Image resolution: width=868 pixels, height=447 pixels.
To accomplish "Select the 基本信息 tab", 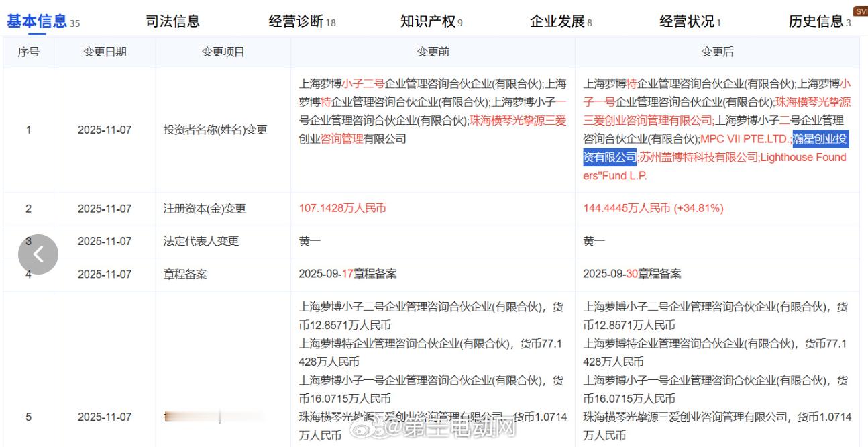I will click(x=37, y=21).
